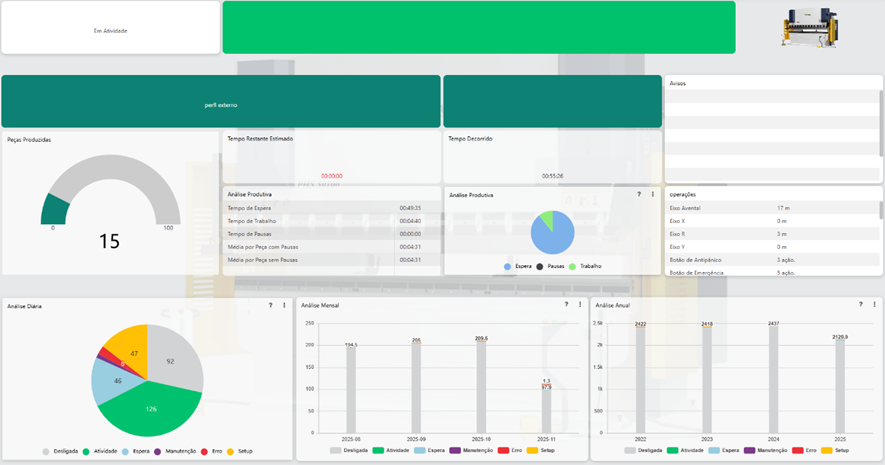
Task: Click the operações list scrollbar
Action: (881, 210)
